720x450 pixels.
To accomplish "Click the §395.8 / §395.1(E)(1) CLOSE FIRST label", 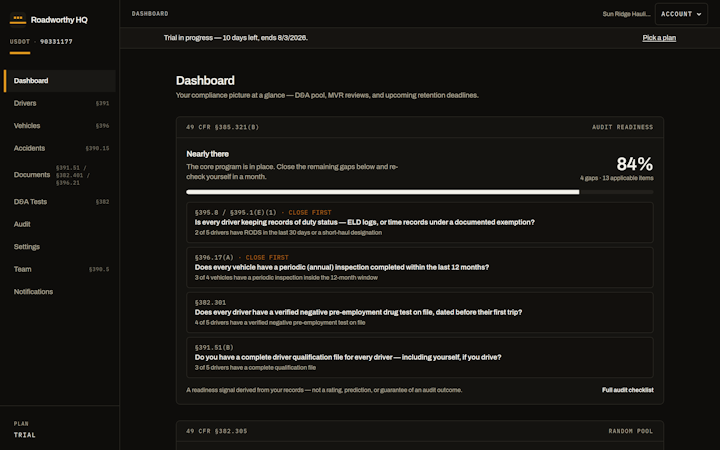I will pyautogui.click(x=263, y=213).
